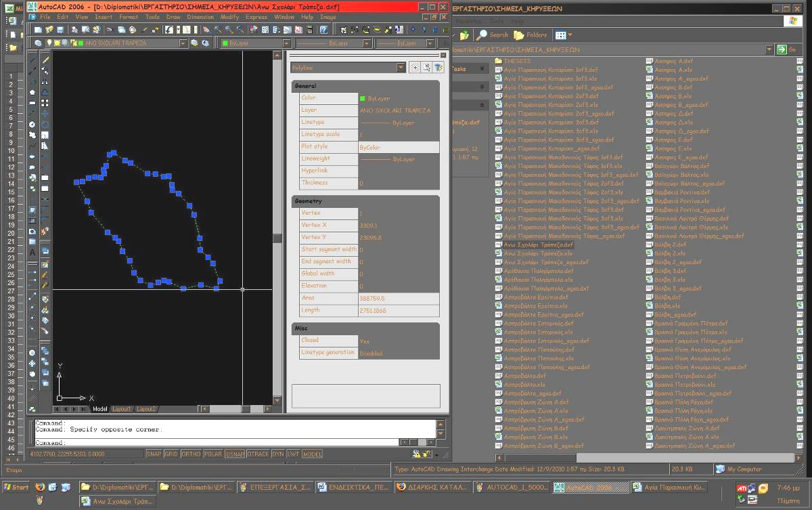Click the Zoom Realtime magnifier icon
The height and width of the screenshot is (510, 812).
219,30
